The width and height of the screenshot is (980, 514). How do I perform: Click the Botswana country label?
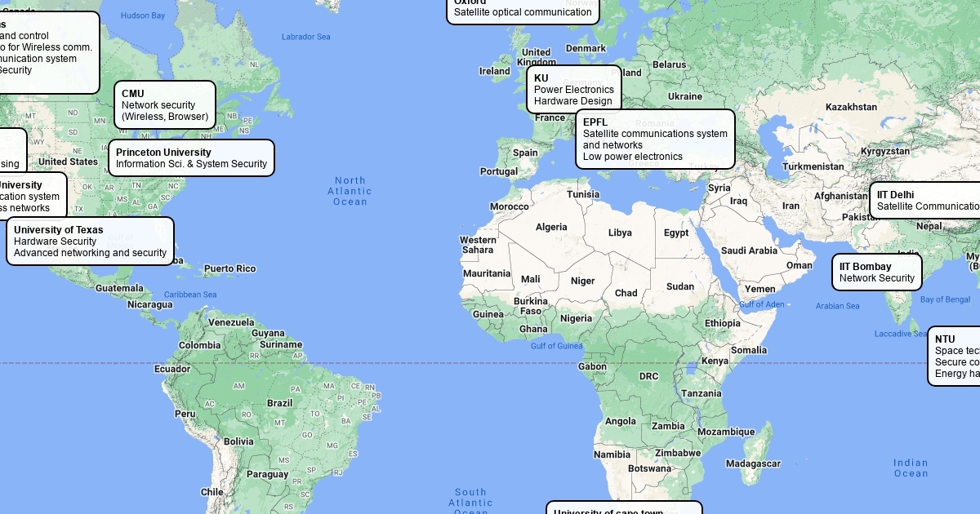coord(649,468)
